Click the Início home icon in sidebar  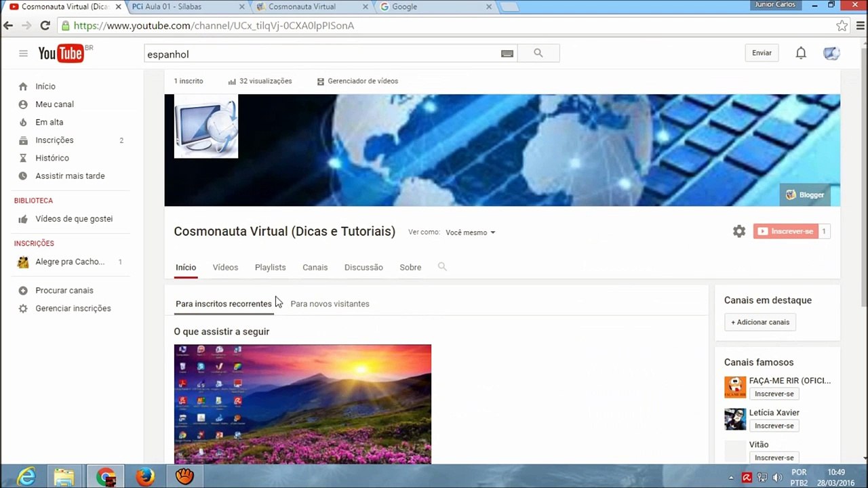23,86
